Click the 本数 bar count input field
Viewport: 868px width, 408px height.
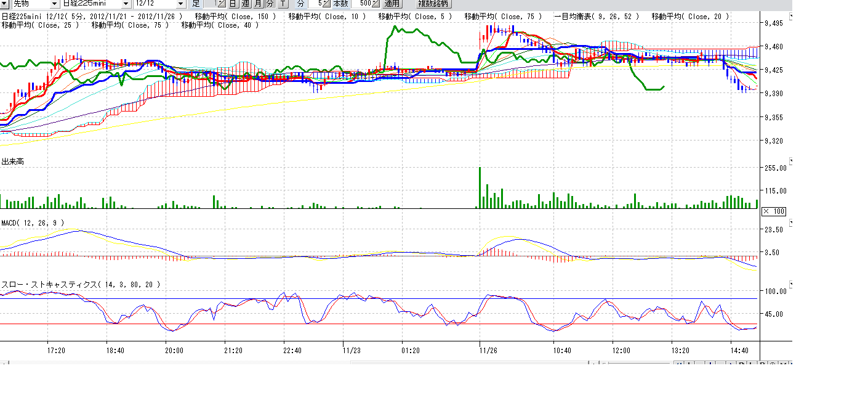point(362,3)
